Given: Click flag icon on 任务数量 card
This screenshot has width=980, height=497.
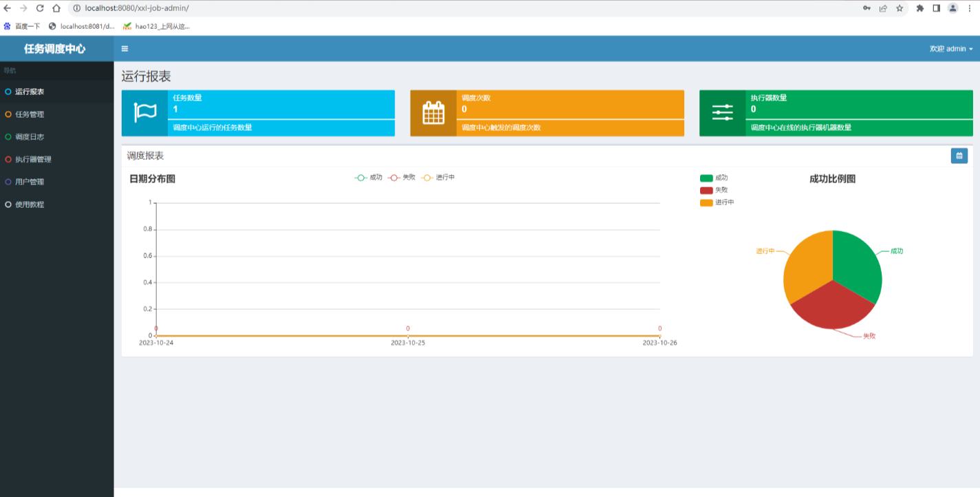Looking at the screenshot, I should (145, 113).
